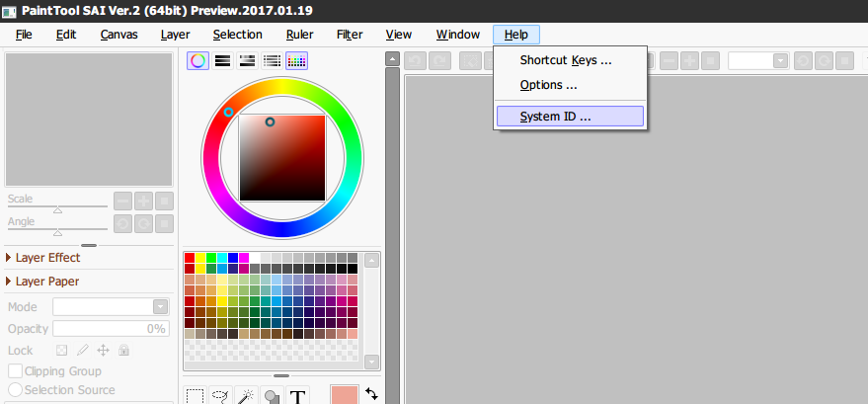
Task: Click the layer Opacity field
Action: tap(111, 328)
